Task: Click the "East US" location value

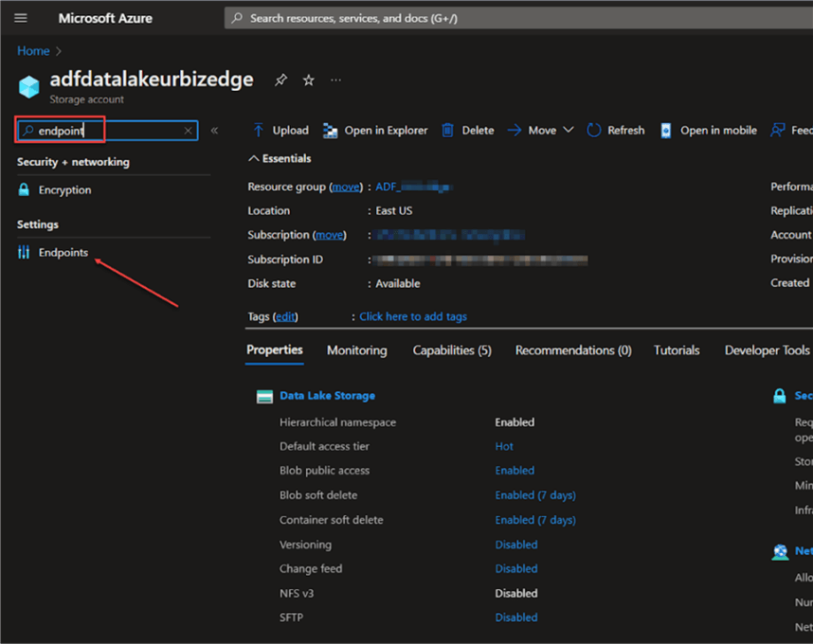Action: [394, 211]
